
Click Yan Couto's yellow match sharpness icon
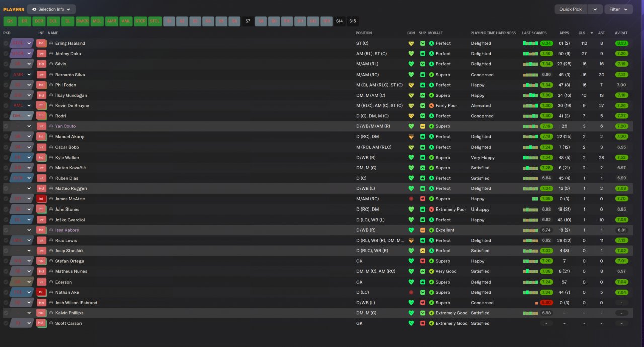click(423, 126)
